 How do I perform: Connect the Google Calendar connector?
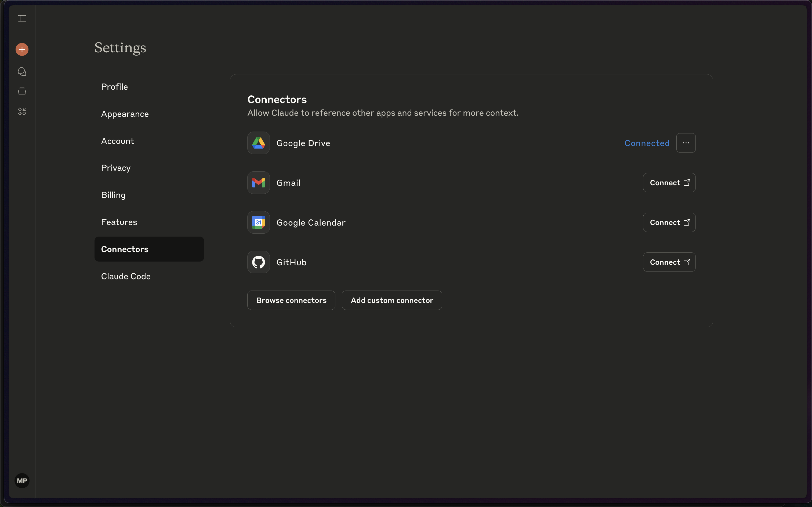click(669, 222)
